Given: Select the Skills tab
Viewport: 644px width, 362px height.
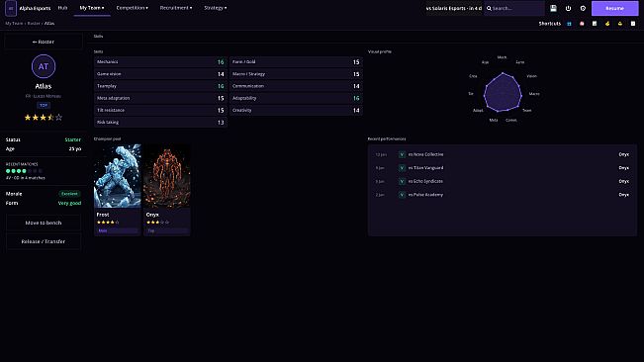Looking at the screenshot, I should click(x=98, y=37).
